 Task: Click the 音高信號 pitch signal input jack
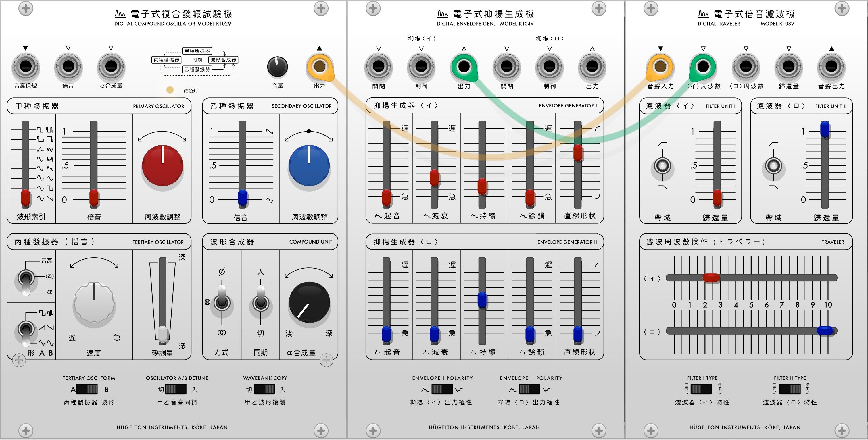(25, 67)
